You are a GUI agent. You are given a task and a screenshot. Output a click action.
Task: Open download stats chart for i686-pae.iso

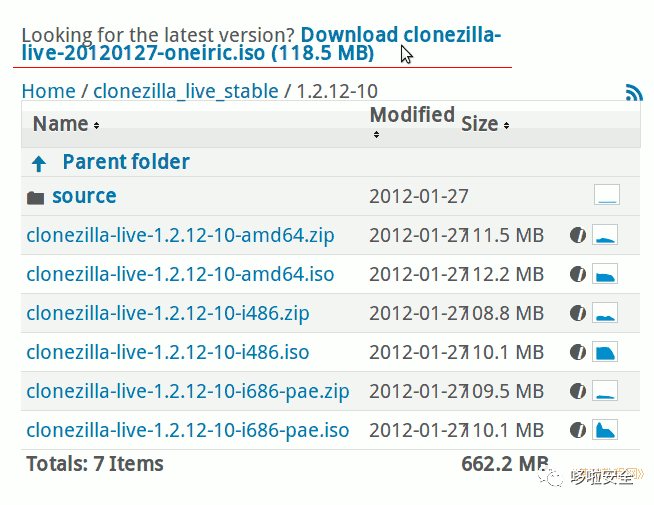point(605,430)
